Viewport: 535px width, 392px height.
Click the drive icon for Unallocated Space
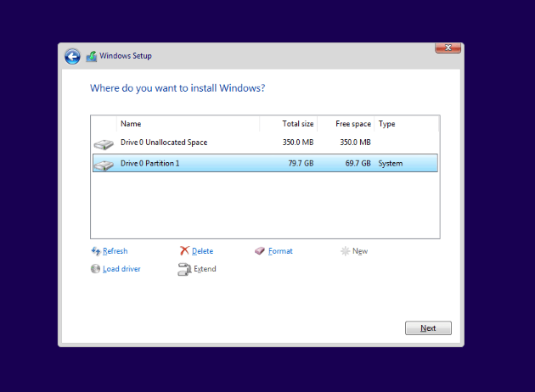104,143
